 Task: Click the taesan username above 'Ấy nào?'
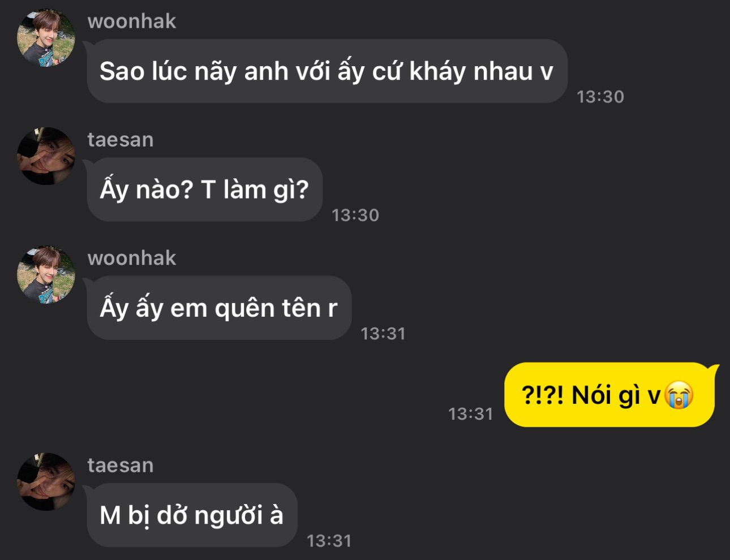pyautogui.click(x=121, y=140)
